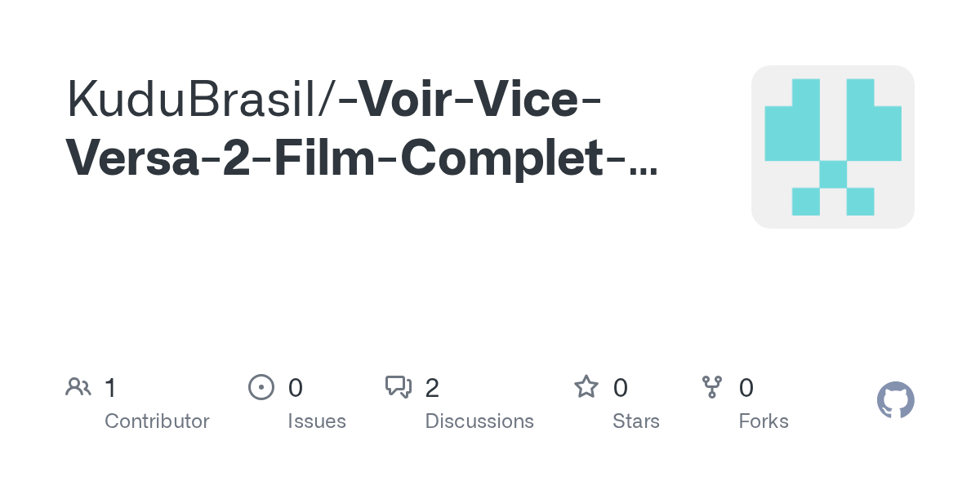This screenshot has height=490, width=980.
Task: Click the Discussions speech bubbles icon
Action: click(x=399, y=387)
